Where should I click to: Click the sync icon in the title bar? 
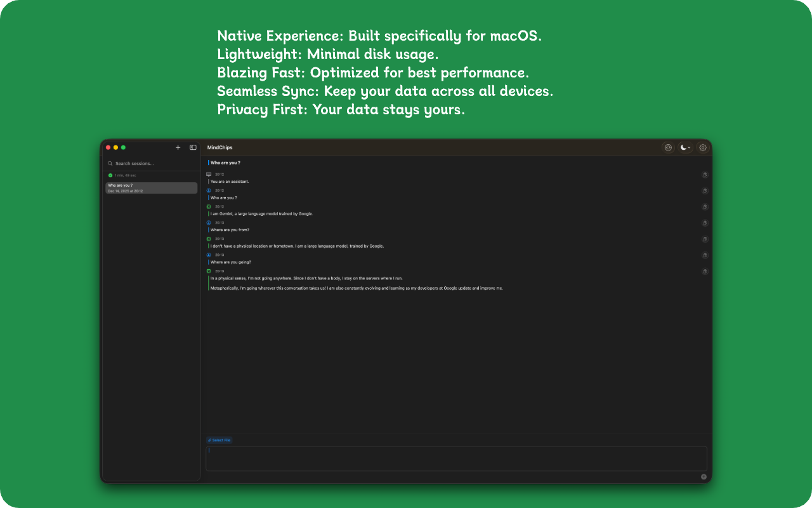668,147
